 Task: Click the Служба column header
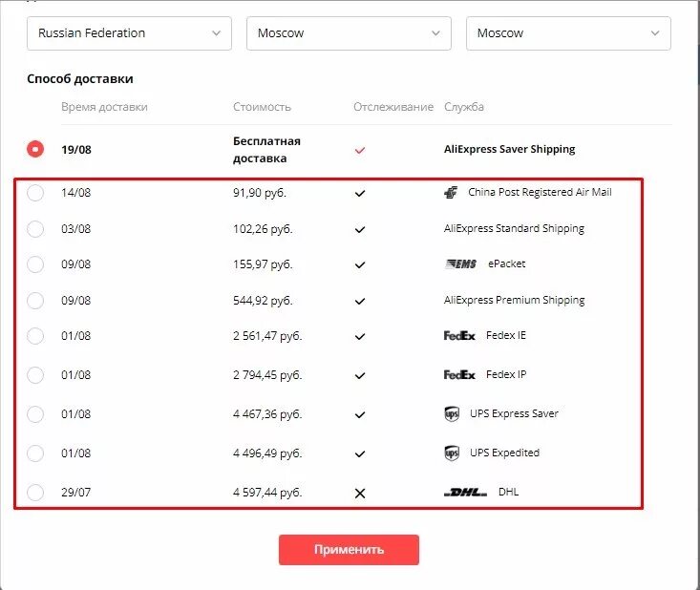pyautogui.click(x=464, y=107)
